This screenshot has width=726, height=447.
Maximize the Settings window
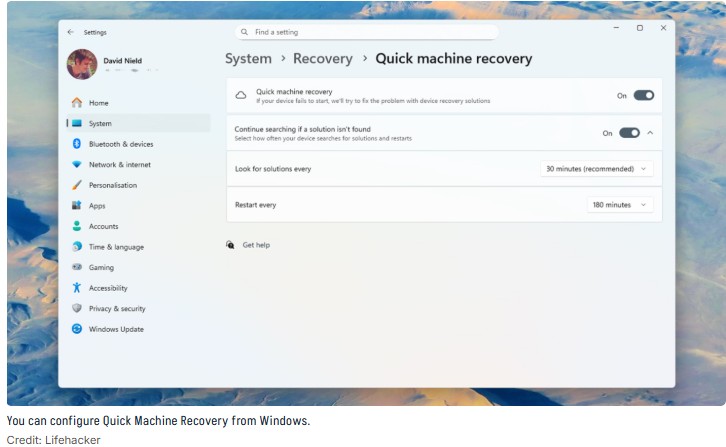640,28
